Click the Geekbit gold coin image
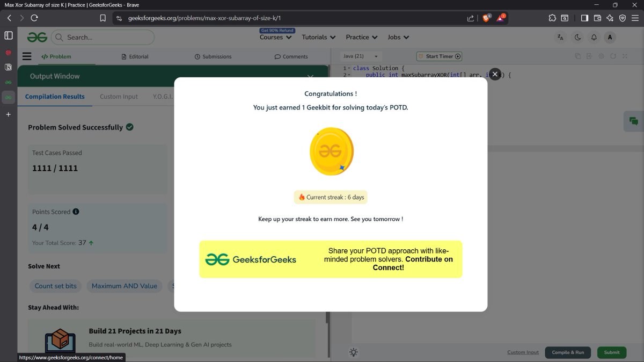The image size is (644, 362). click(x=331, y=151)
